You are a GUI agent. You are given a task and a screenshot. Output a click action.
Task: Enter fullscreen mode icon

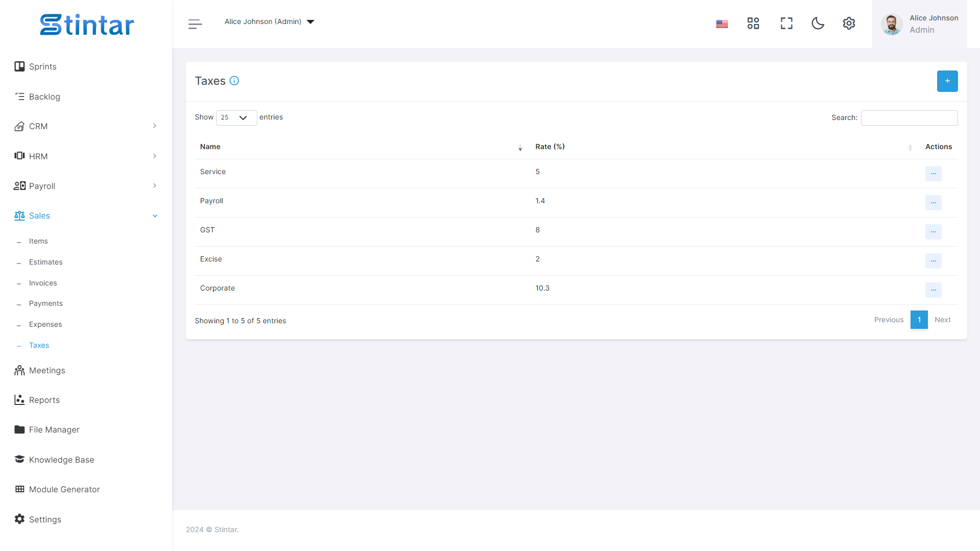click(x=786, y=23)
